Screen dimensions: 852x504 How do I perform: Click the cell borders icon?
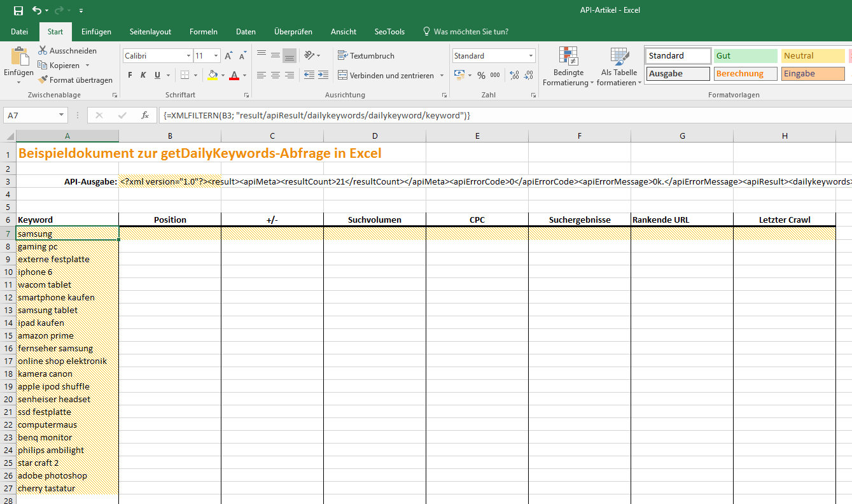point(185,75)
